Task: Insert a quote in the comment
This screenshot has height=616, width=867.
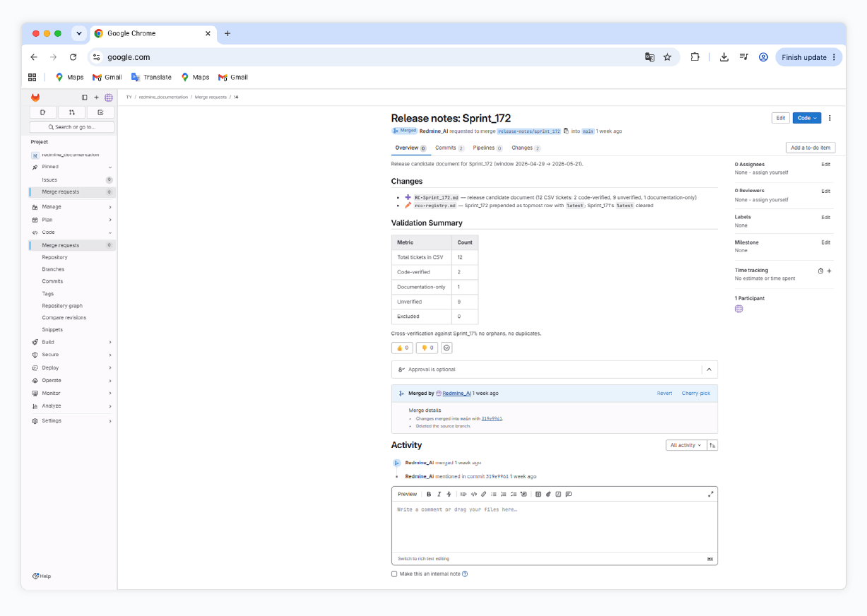Action: coord(464,494)
